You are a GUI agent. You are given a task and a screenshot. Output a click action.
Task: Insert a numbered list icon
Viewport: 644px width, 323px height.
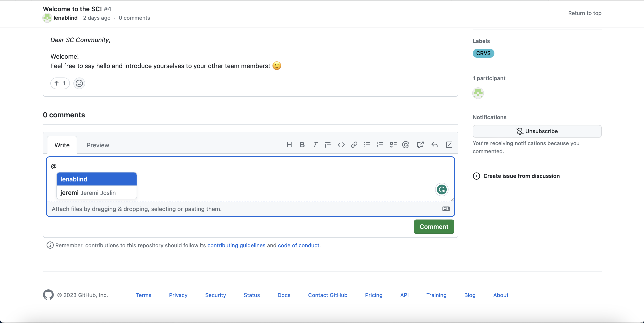tap(380, 145)
